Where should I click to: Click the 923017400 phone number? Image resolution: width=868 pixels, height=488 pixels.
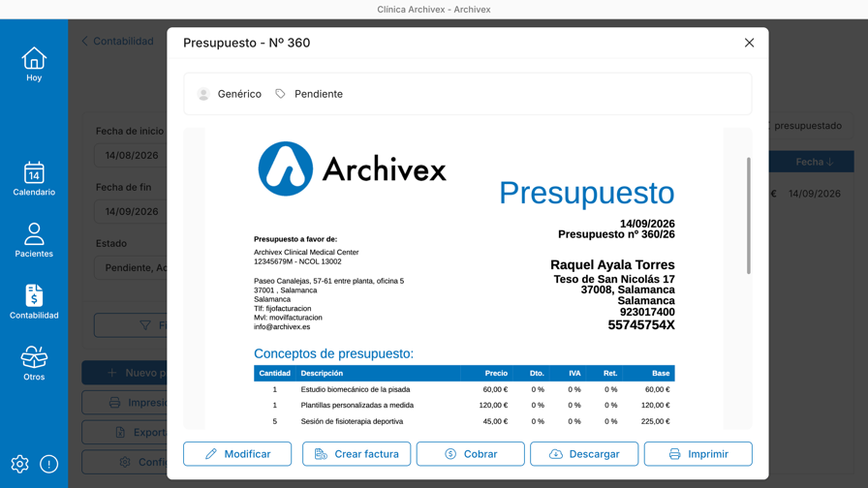[x=647, y=312]
